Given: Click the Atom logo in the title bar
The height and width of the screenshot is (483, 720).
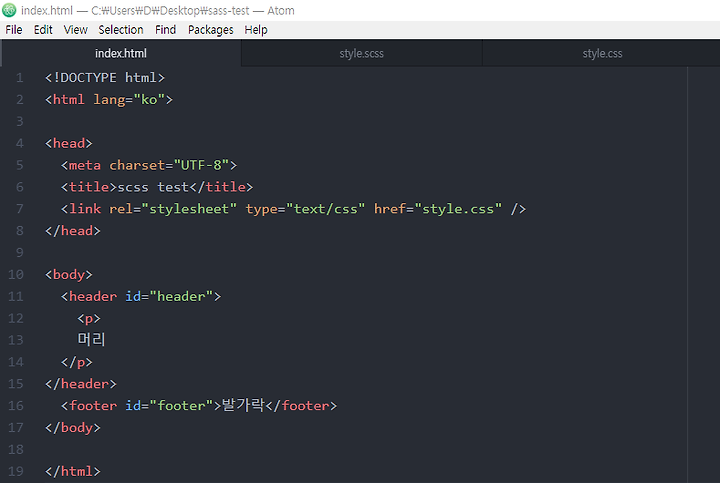Looking at the screenshot, I should pos(9,10).
